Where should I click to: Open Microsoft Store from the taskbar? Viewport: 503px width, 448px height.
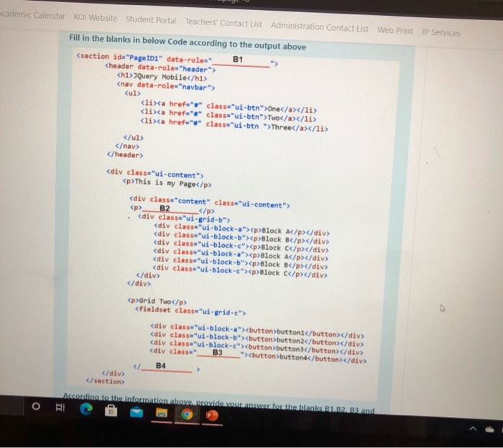pyautogui.click(x=111, y=411)
